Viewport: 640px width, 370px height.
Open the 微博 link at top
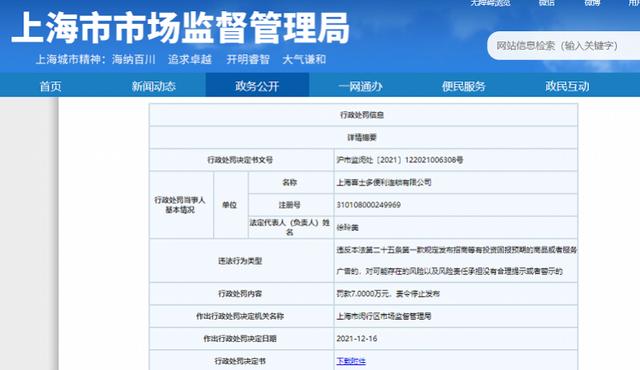pos(592,3)
